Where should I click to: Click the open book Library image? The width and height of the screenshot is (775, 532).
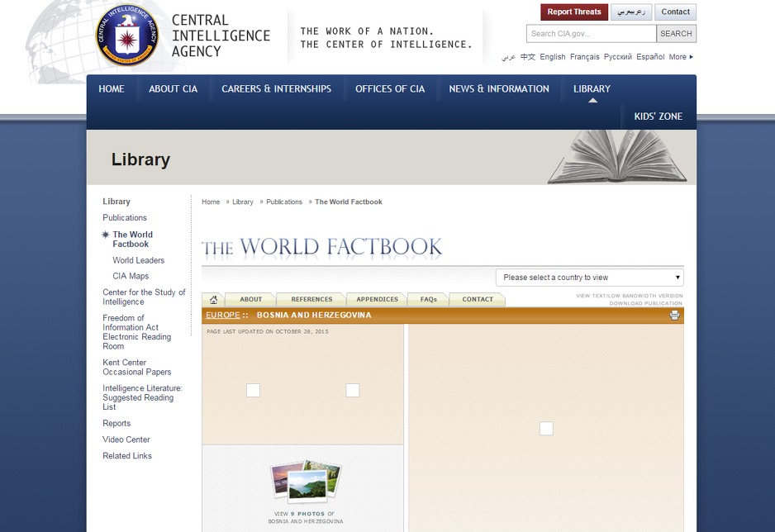[x=616, y=156]
